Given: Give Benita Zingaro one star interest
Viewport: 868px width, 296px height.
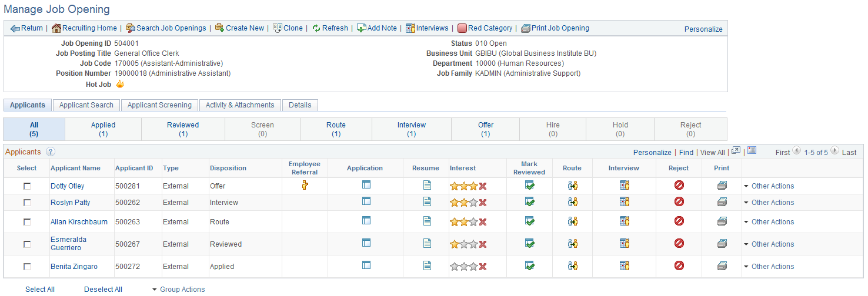Looking at the screenshot, I should pos(454,267).
